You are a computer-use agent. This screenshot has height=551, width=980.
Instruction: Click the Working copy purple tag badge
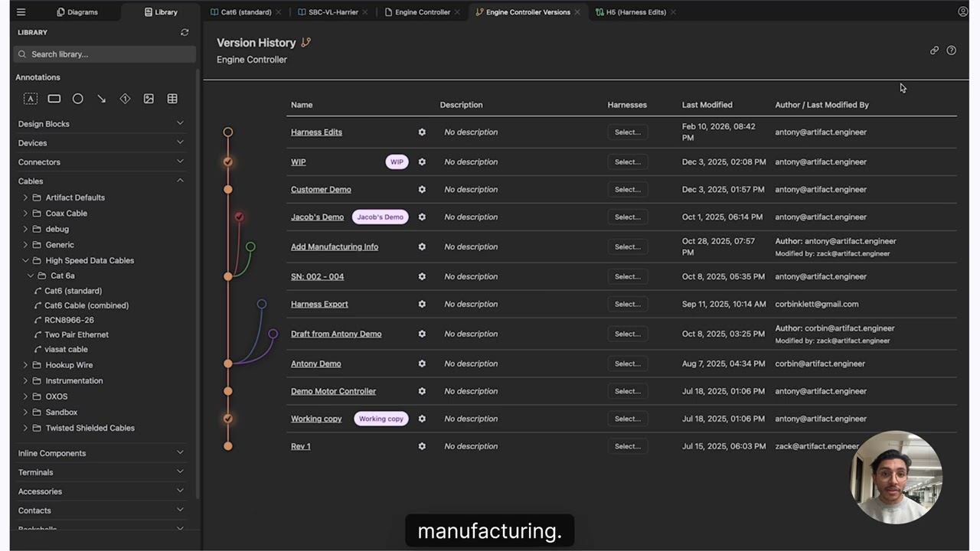click(381, 419)
